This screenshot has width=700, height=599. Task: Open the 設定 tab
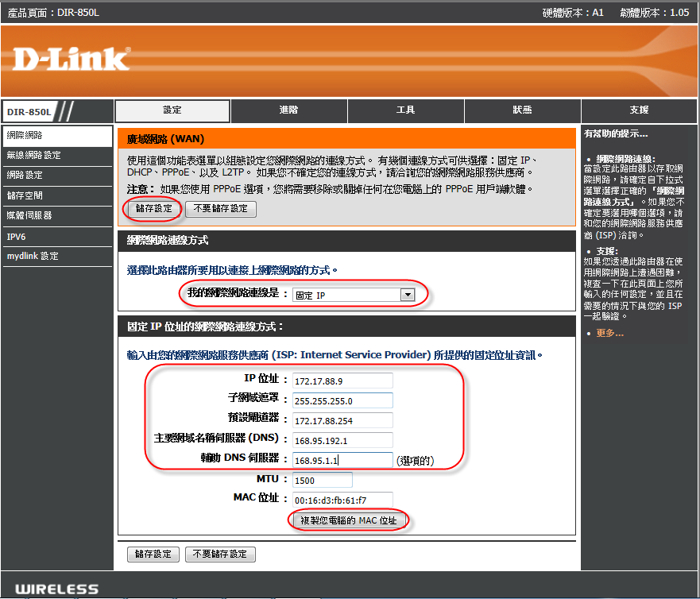click(x=172, y=110)
